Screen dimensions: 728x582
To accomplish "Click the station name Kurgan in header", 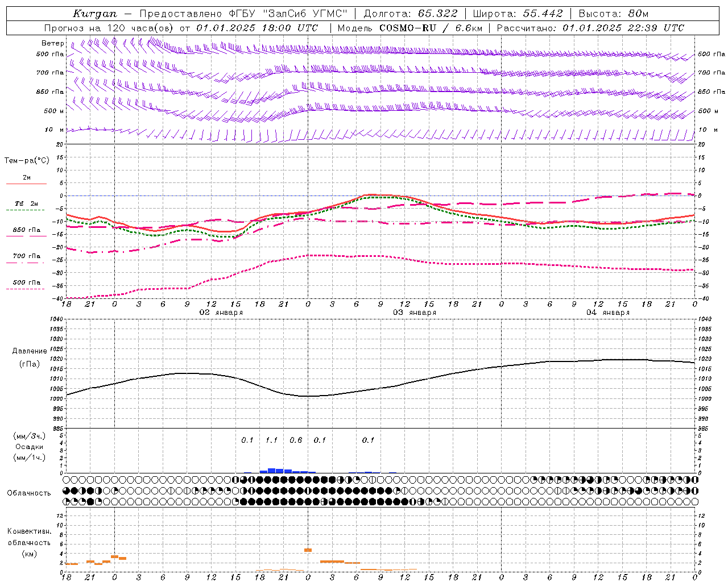I will (x=95, y=14).
